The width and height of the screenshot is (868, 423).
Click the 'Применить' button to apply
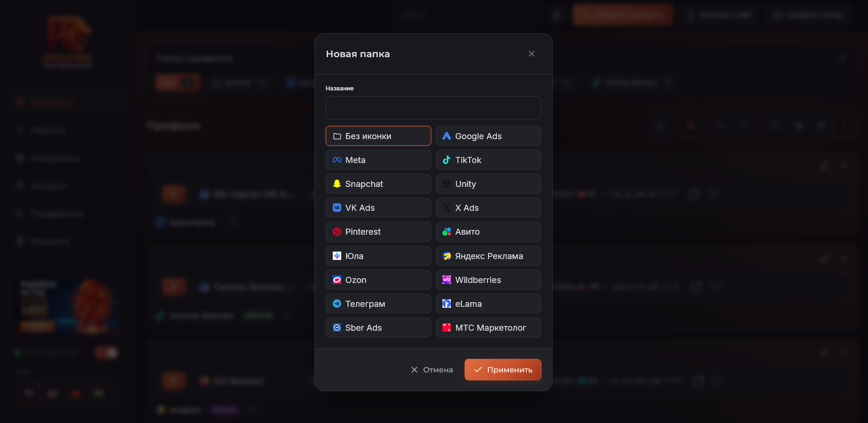[503, 370]
